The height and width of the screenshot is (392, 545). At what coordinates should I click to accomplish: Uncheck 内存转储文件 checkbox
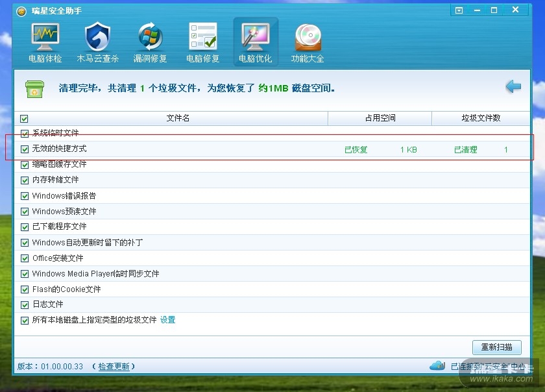coord(25,180)
